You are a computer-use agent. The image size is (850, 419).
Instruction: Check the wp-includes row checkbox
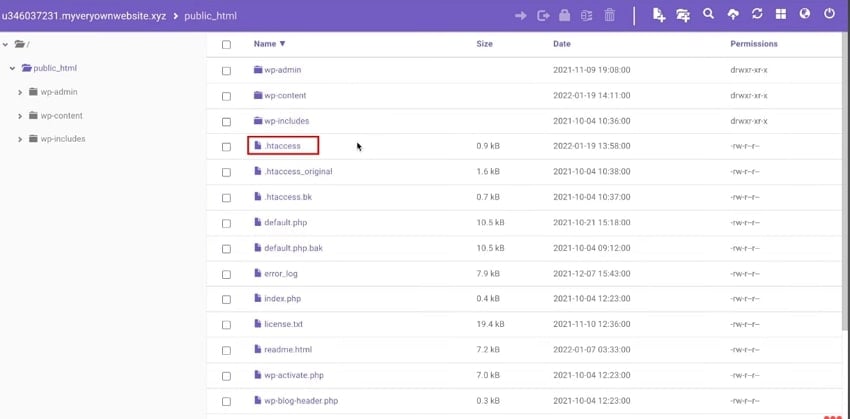(226, 121)
